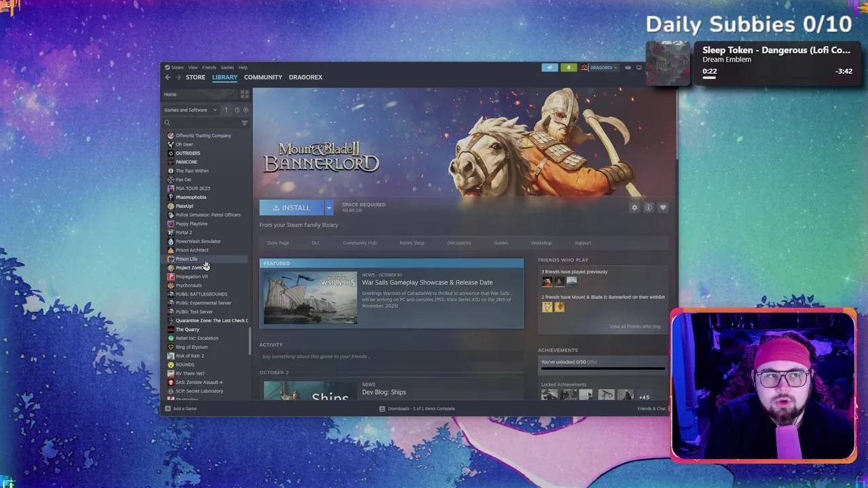Open the Workshop link
This screenshot has width=868, height=488.
click(x=541, y=243)
